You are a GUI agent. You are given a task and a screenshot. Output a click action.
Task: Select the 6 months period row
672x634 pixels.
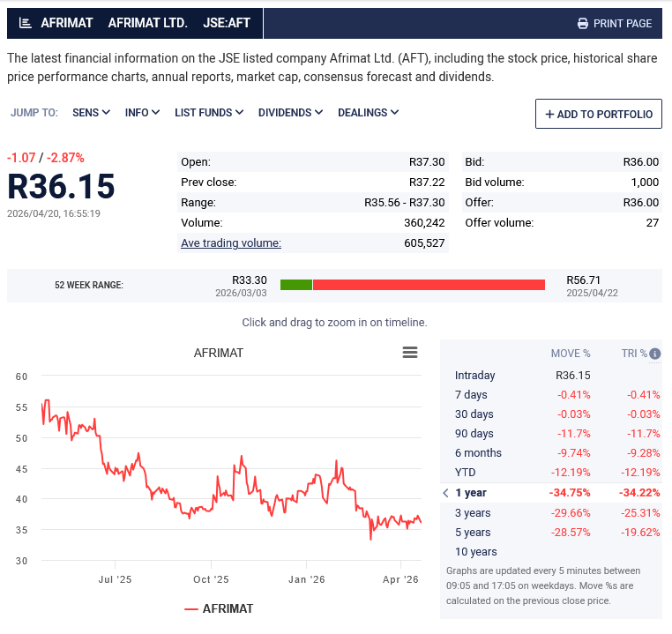coord(550,453)
